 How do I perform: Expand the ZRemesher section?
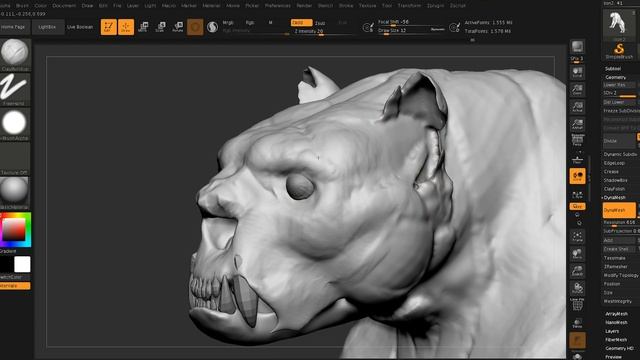[616, 267]
